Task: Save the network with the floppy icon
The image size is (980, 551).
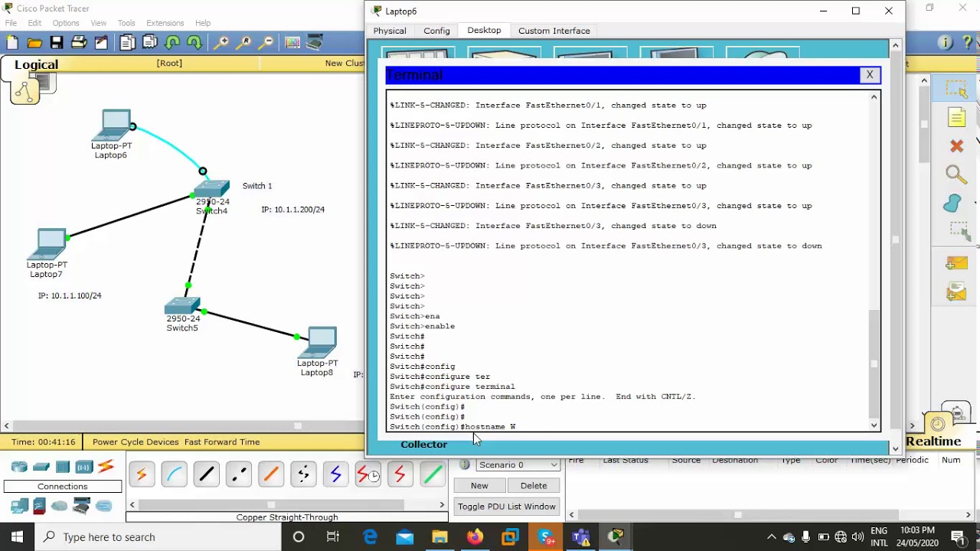Action: tap(57, 43)
